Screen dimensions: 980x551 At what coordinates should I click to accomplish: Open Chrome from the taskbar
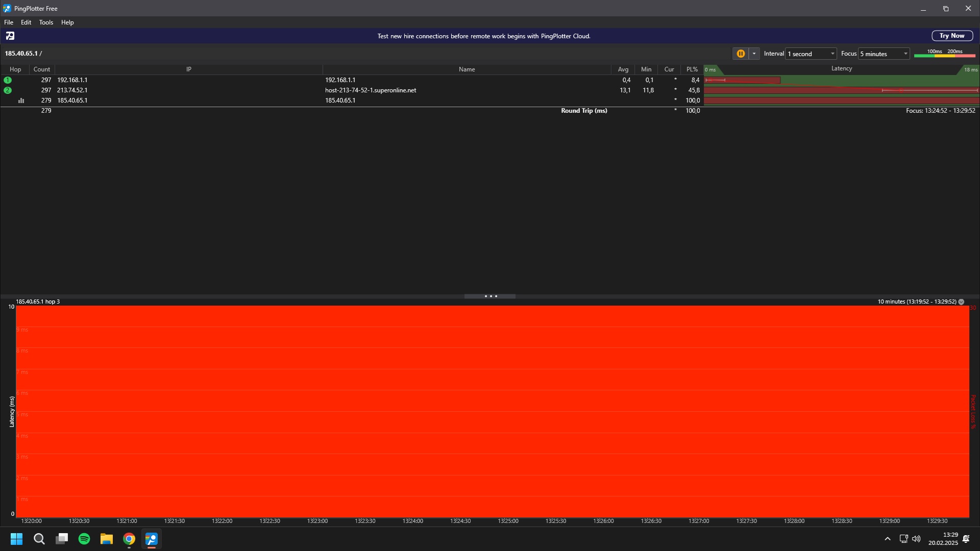tap(129, 539)
